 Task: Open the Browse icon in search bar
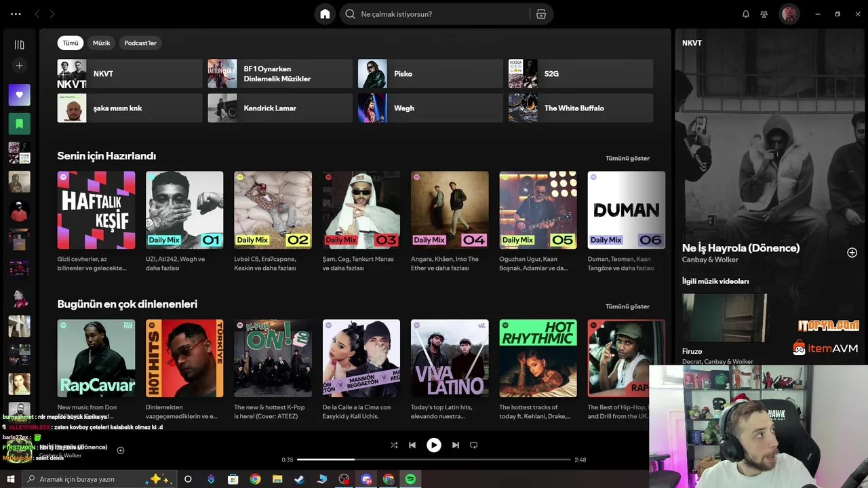pos(540,14)
